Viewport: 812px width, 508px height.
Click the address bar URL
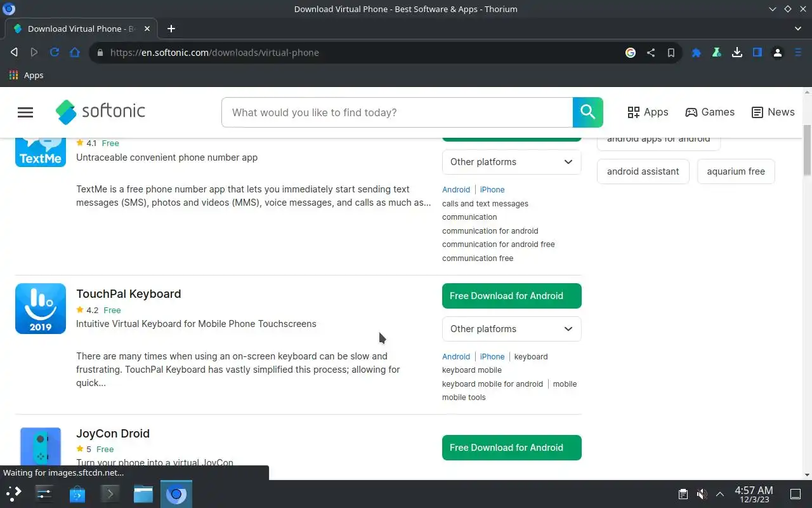click(214, 53)
